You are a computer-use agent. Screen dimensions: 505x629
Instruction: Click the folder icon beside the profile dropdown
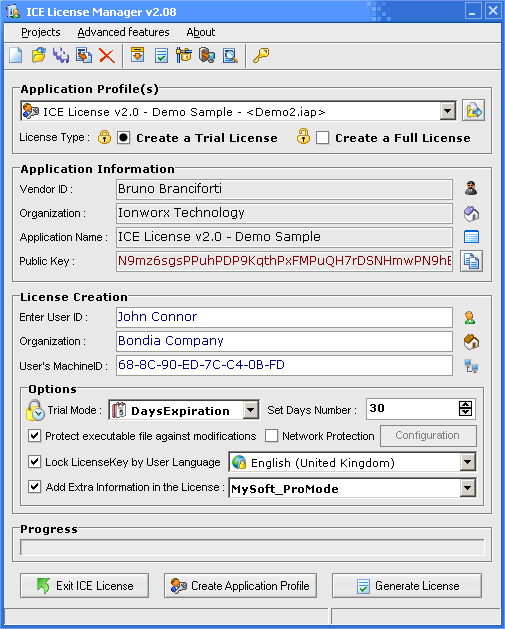(x=473, y=110)
